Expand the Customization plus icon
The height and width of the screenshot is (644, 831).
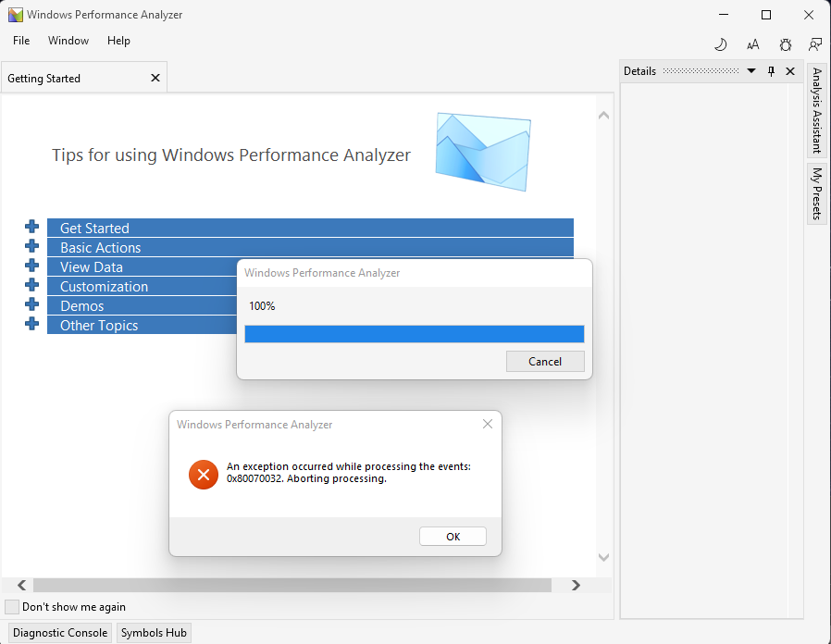click(x=31, y=285)
